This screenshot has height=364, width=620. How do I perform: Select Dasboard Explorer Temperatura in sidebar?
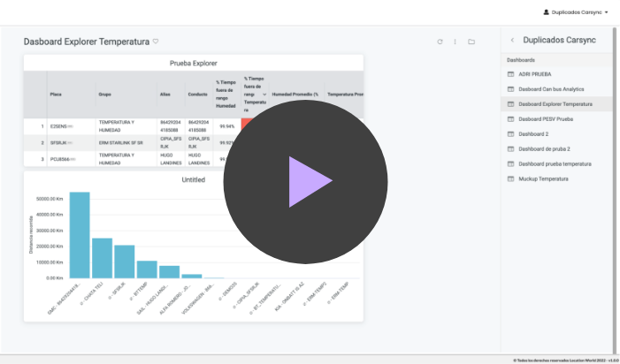point(555,104)
